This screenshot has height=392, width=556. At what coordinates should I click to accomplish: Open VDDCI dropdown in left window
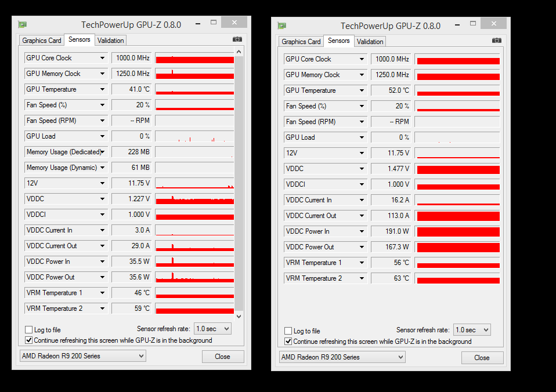(x=103, y=215)
